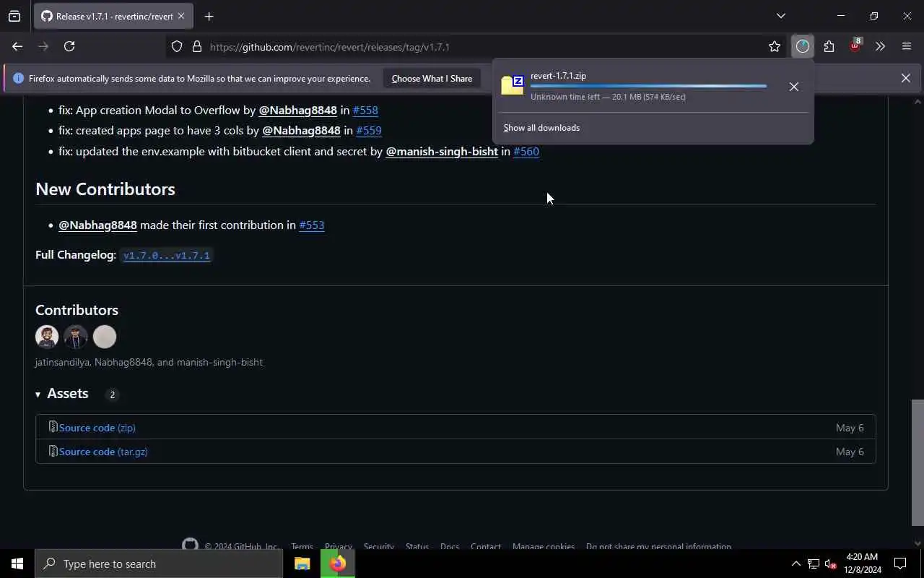Reload the current page
Screen dimensions: 924x578
(69, 46)
